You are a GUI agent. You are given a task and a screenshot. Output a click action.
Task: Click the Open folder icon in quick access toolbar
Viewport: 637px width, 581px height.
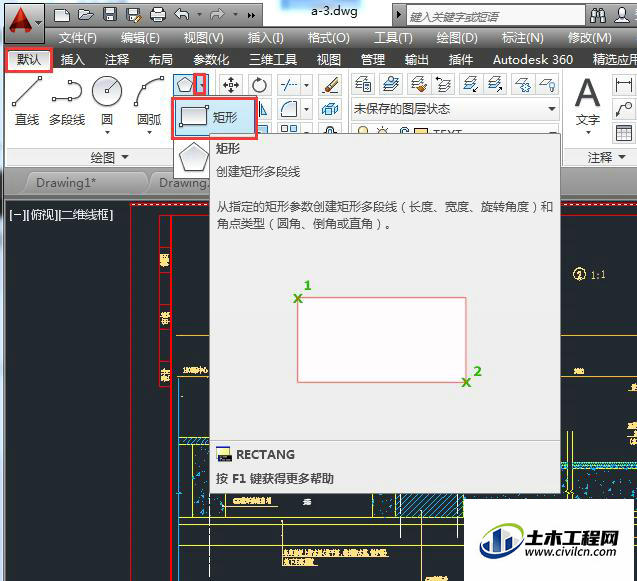[86, 15]
